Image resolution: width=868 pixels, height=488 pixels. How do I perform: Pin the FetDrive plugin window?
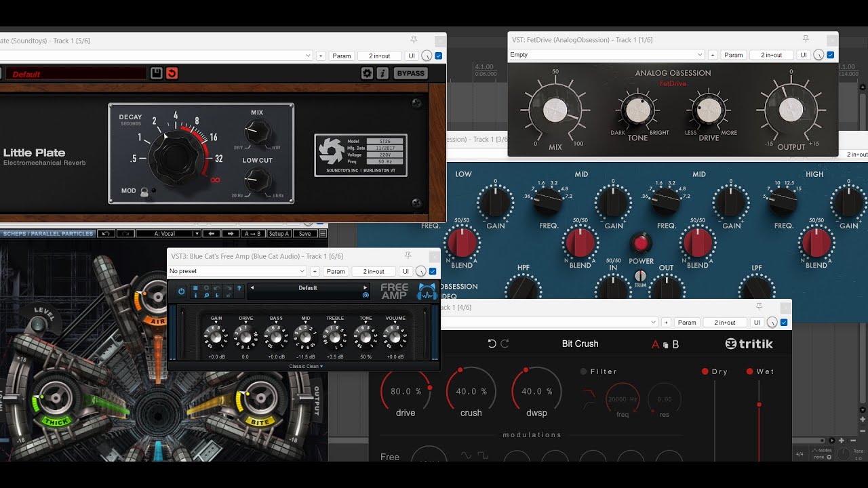(806, 39)
